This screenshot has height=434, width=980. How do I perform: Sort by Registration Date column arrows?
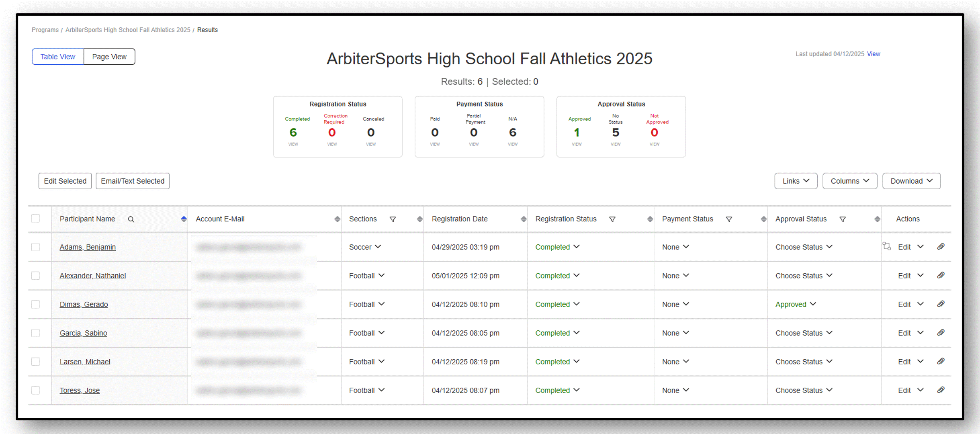(523, 219)
